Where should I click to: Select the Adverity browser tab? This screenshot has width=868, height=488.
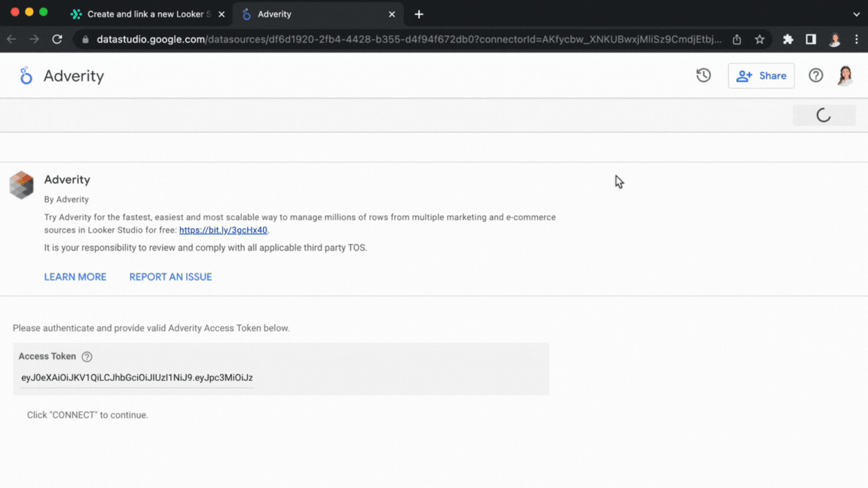pos(316,14)
